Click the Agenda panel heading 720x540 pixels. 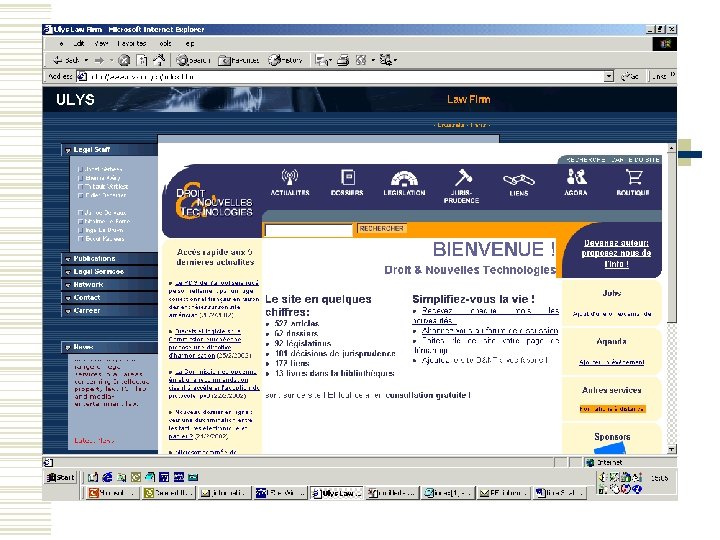[x=611, y=342]
